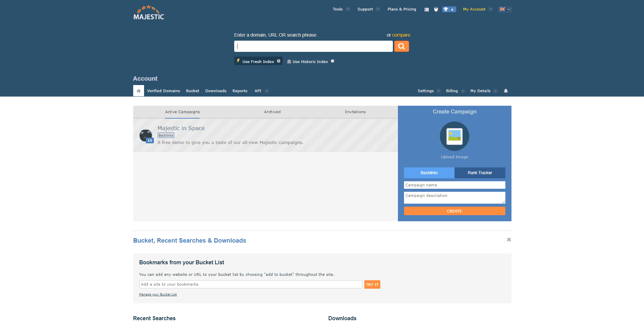Viewport: 644px width, 328px height.
Task: Click the Backlinks tag on campaign
Action: 166,135
